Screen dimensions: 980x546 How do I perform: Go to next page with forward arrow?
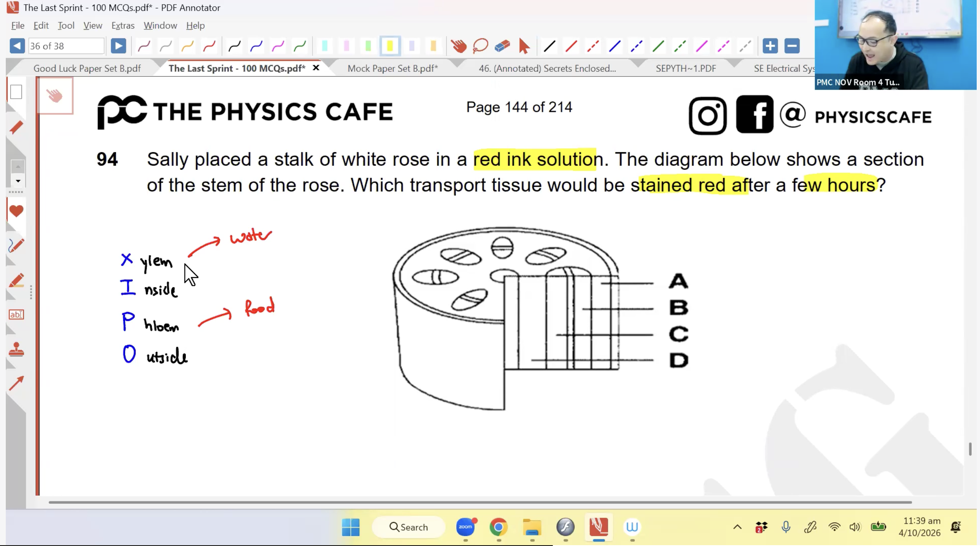pyautogui.click(x=118, y=46)
